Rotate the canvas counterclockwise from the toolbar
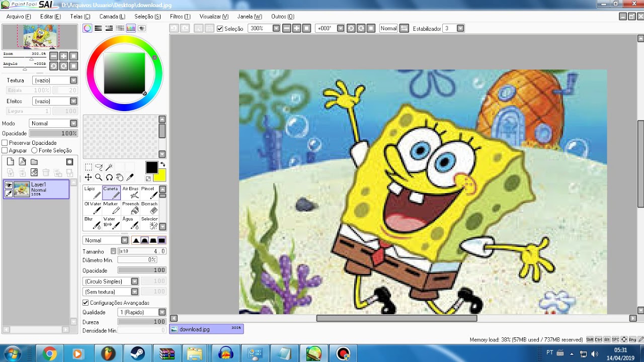Viewport: 644px width, 362px height. point(351,28)
